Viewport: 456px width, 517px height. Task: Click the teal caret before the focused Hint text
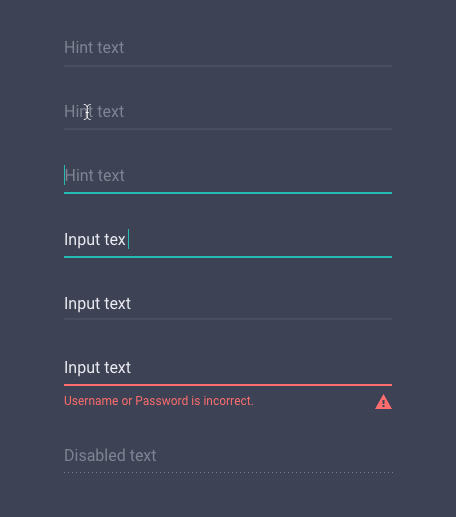64,175
